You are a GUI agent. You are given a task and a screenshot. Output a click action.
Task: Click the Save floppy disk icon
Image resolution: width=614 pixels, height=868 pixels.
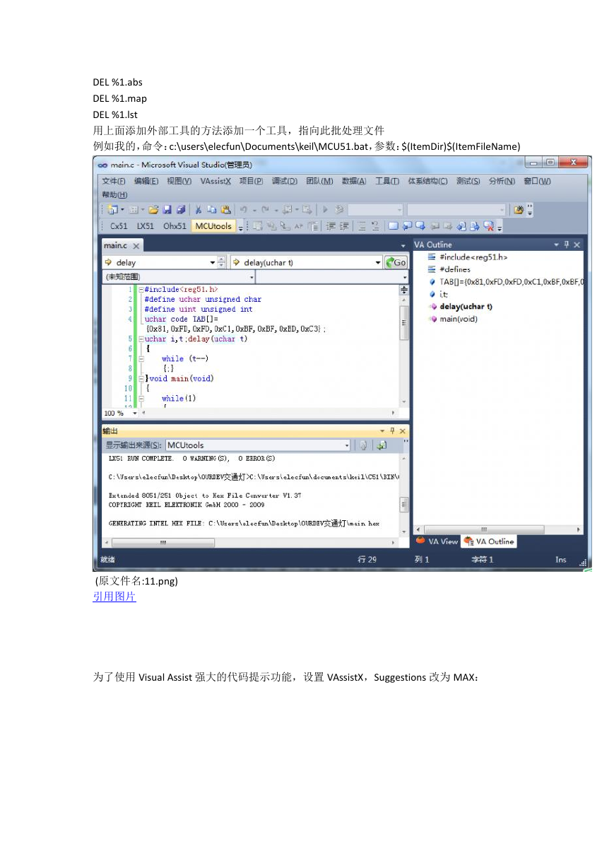tap(167, 210)
